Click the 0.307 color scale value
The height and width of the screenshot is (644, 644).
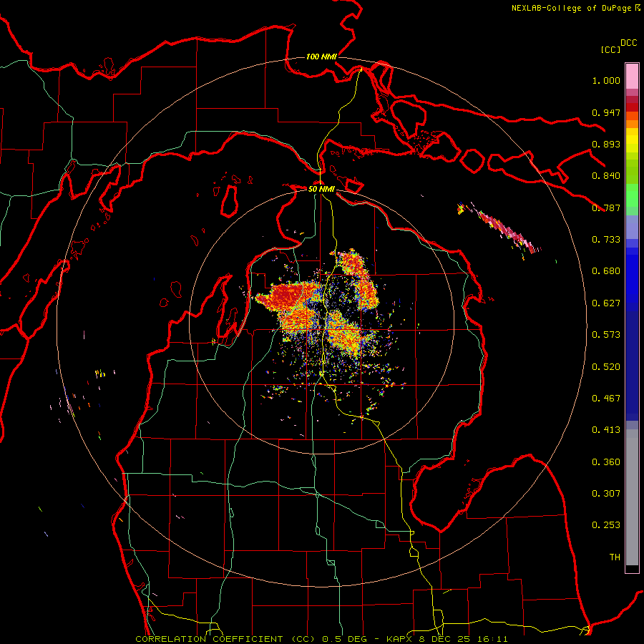(x=606, y=494)
